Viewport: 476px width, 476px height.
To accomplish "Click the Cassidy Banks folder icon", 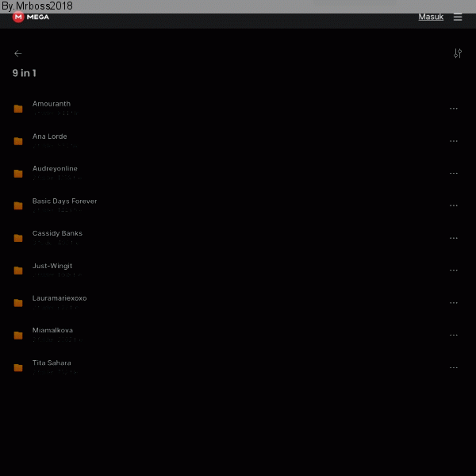I will (x=18, y=238).
